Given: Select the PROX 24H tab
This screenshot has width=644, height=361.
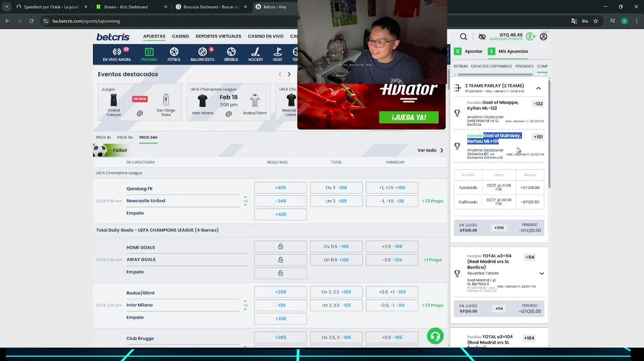Looking at the screenshot, I should click(148, 137).
